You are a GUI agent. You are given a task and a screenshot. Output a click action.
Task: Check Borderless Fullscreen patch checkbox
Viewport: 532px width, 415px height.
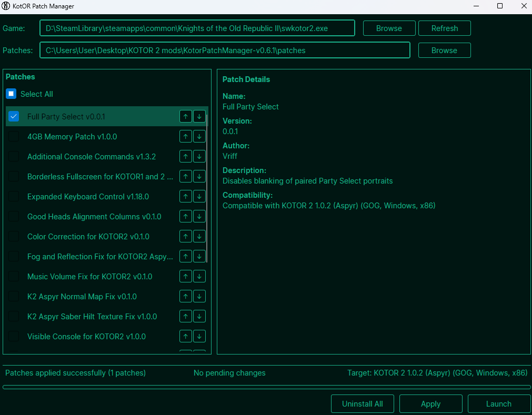(14, 176)
